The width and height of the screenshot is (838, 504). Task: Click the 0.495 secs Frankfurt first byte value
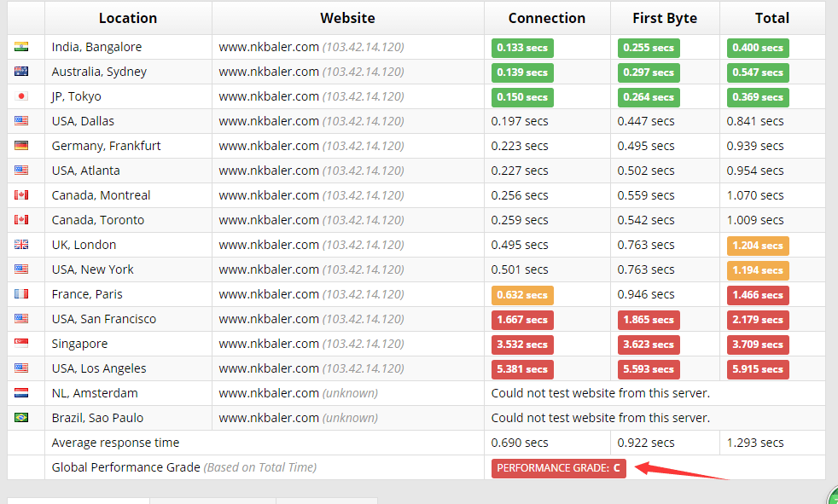coord(646,146)
